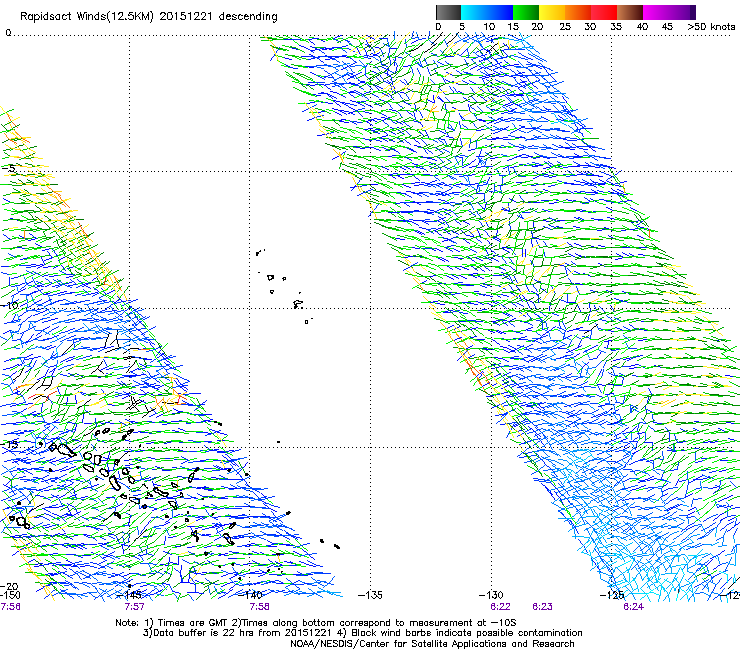Click the '-10' latitude axis label
This screenshot has height=650, width=740.
pos(9,305)
